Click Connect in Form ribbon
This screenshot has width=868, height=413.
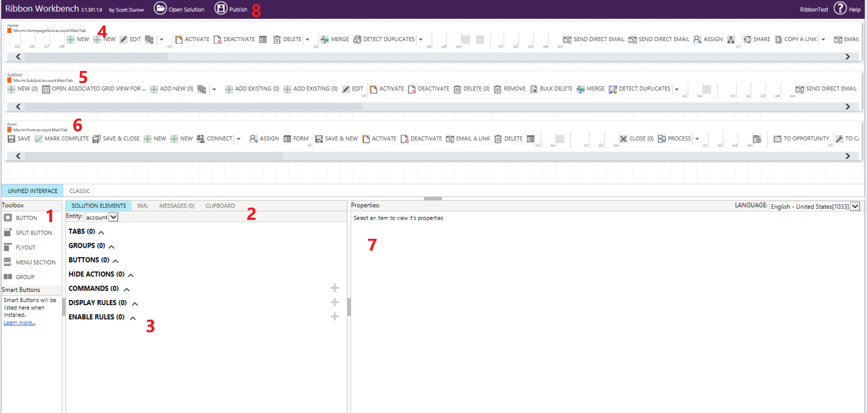click(215, 139)
